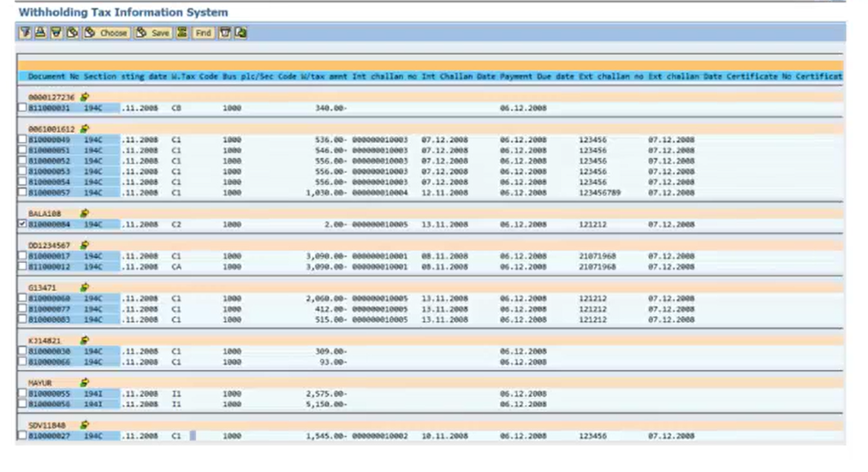This screenshot has height=472, width=868.
Task: Tick the checkbox for document 810000057
Action: click(x=22, y=192)
